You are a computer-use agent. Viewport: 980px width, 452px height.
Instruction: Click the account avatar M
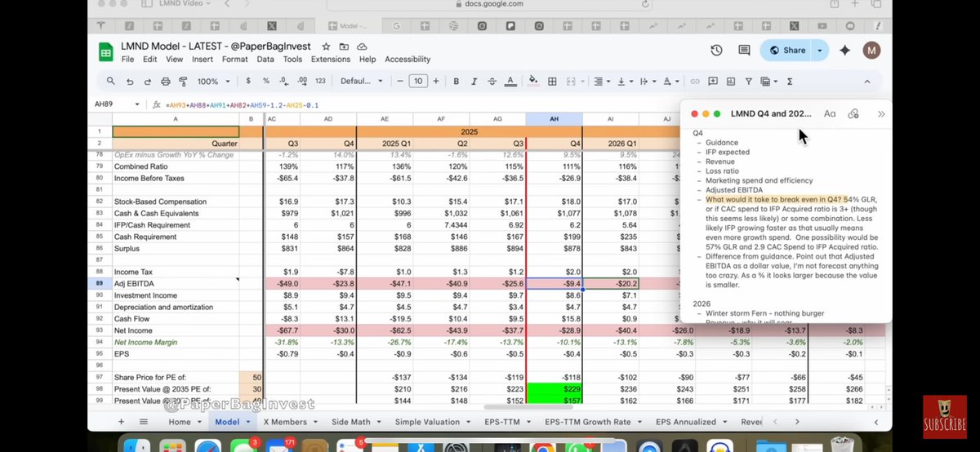coord(873,51)
